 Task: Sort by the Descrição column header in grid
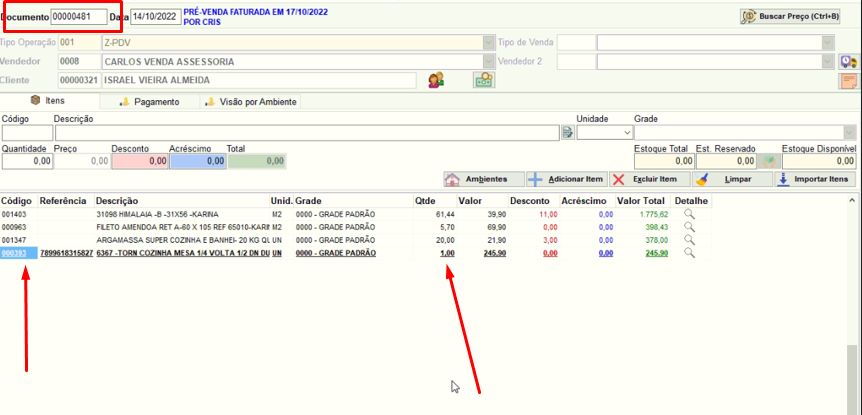(x=181, y=201)
